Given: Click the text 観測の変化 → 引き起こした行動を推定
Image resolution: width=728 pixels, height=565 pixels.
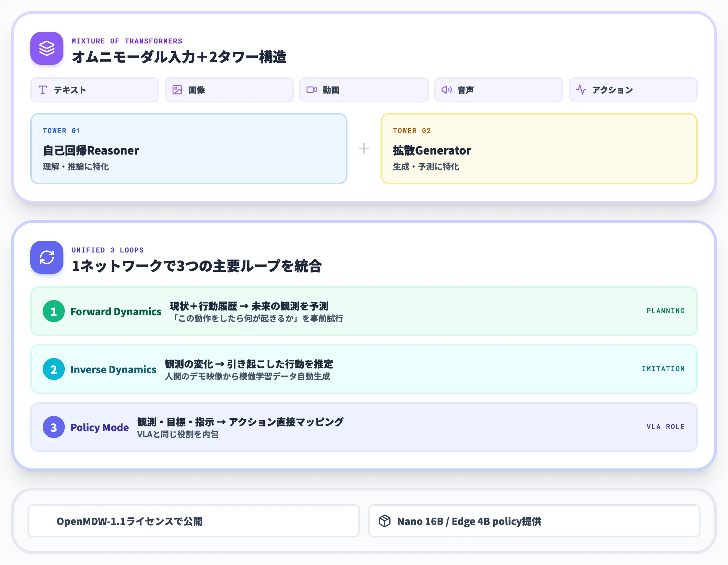Looking at the screenshot, I should 249,364.
